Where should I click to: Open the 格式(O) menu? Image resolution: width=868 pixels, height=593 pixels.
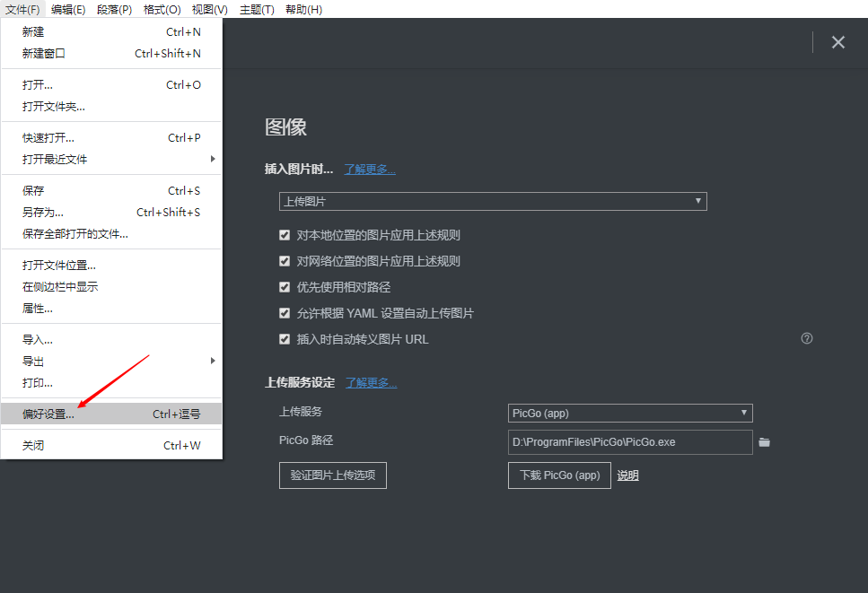pyautogui.click(x=162, y=9)
